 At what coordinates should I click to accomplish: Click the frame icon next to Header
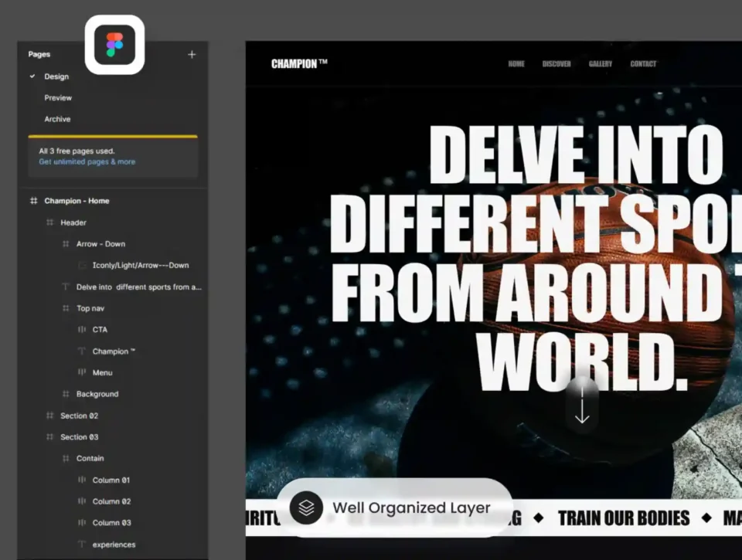pyautogui.click(x=49, y=222)
